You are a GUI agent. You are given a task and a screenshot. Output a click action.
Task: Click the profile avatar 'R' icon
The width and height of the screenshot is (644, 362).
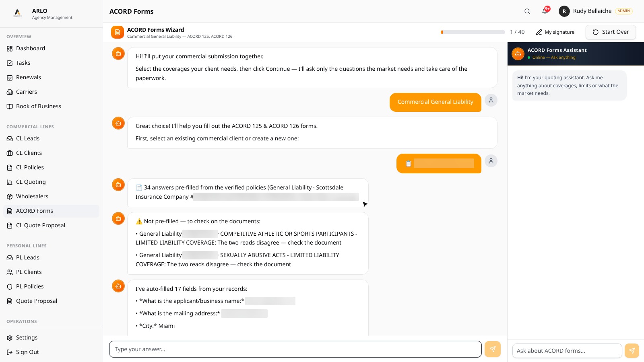564,11
